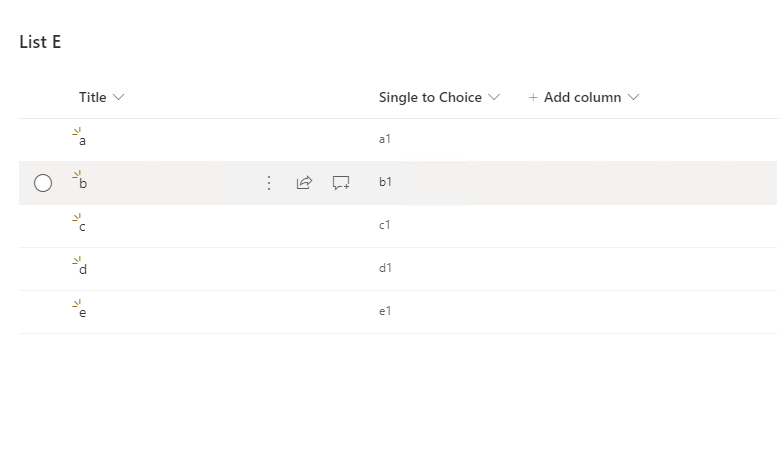Open the item titled a
The height and width of the screenshot is (456, 779).
[x=83, y=141]
